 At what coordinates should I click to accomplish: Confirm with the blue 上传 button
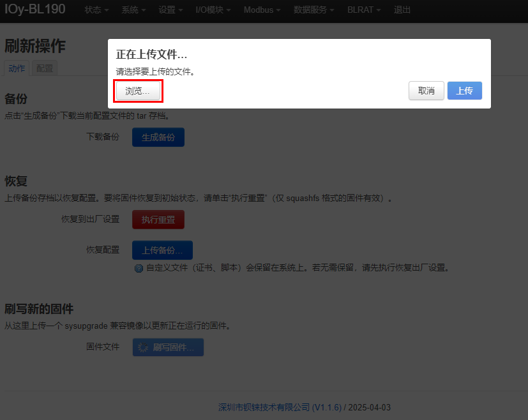465,91
